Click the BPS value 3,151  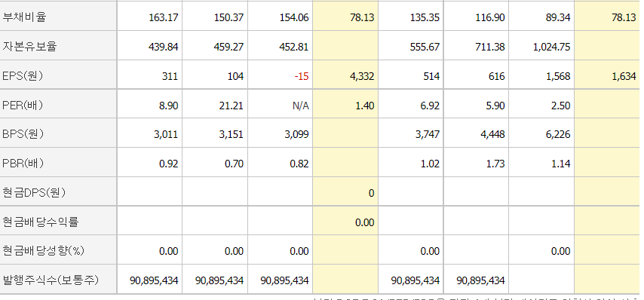232,135
